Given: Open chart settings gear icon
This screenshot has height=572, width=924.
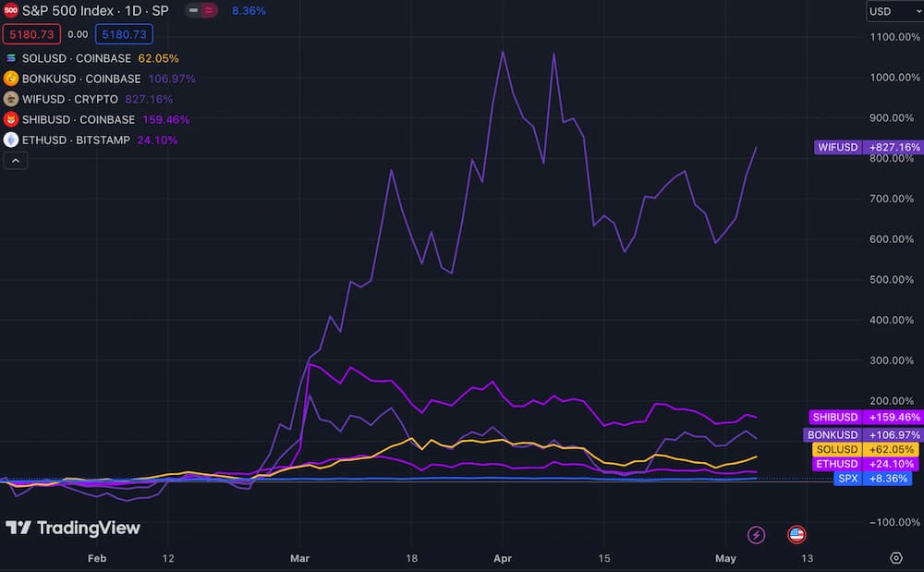Looking at the screenshot, I should pos(895,558).
